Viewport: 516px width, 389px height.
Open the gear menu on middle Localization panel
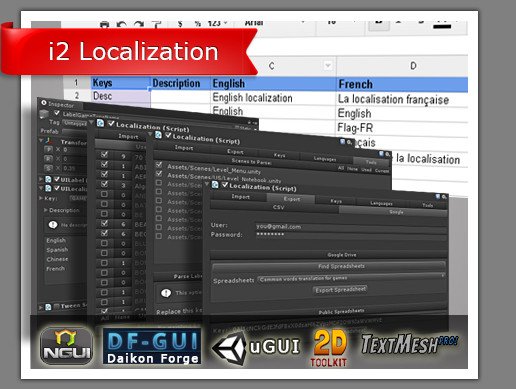[387, 154]
